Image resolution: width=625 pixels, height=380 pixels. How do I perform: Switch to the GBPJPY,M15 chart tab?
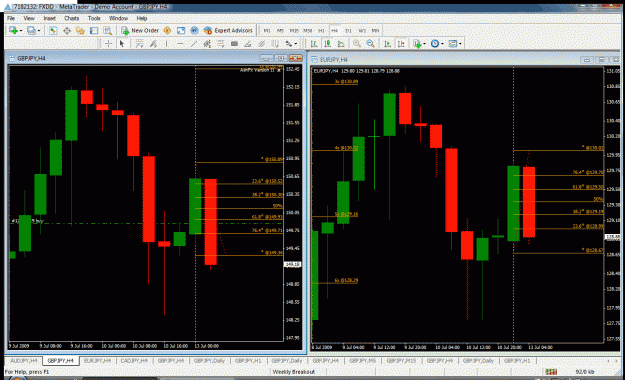[x=401, y=361]
